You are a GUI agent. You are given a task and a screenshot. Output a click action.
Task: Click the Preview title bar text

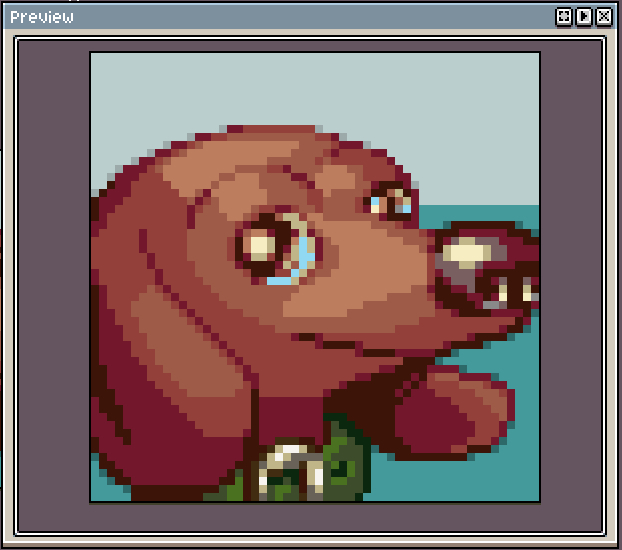pos(42,17)
